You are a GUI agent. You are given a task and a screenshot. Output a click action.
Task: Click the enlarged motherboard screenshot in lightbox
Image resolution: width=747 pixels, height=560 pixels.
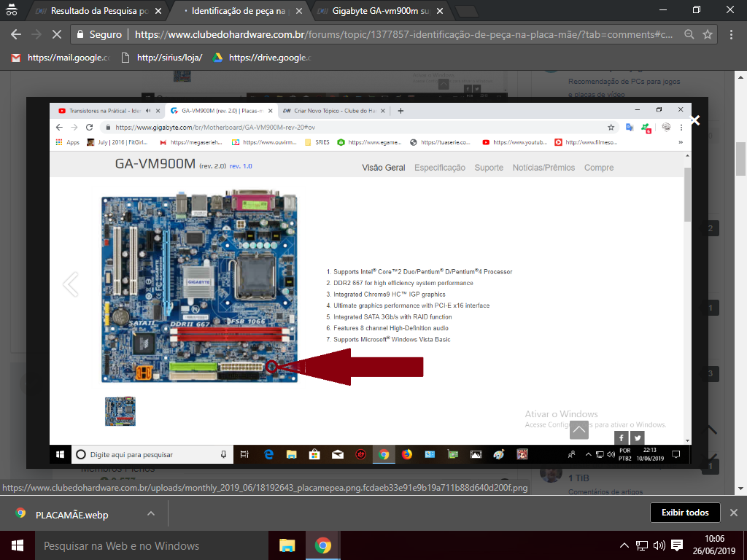coord(370,284)
